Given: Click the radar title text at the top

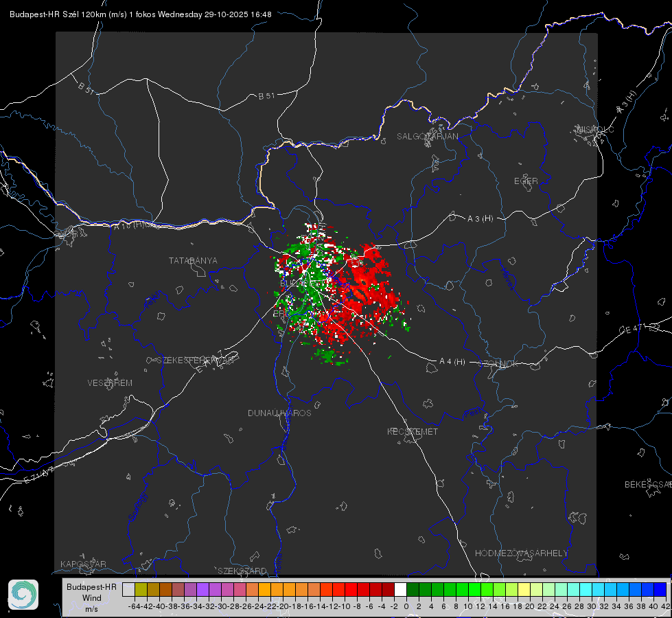Looking at the screenshot, I should coord(141,14).
